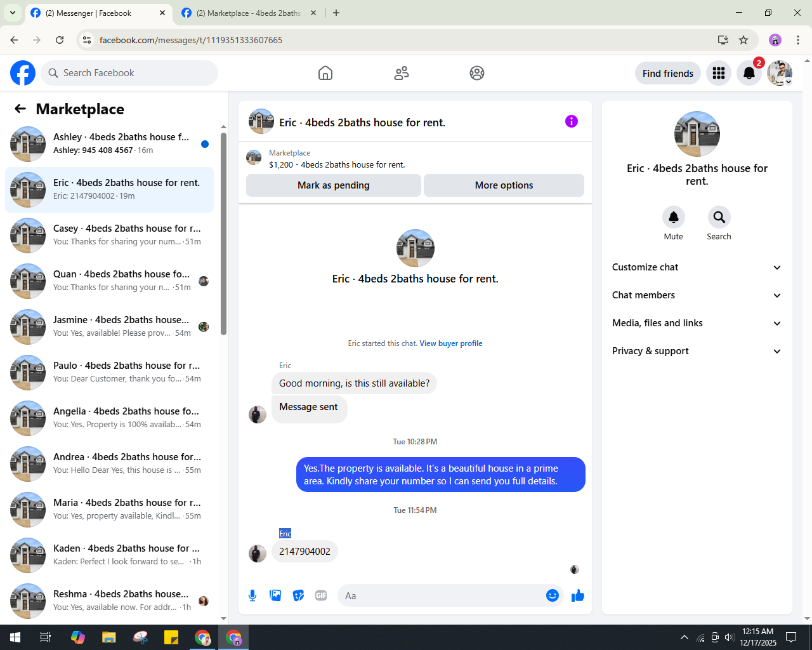The image size is (812, 650).
Task: Expand Customize chat section
Action: point(697,267)
